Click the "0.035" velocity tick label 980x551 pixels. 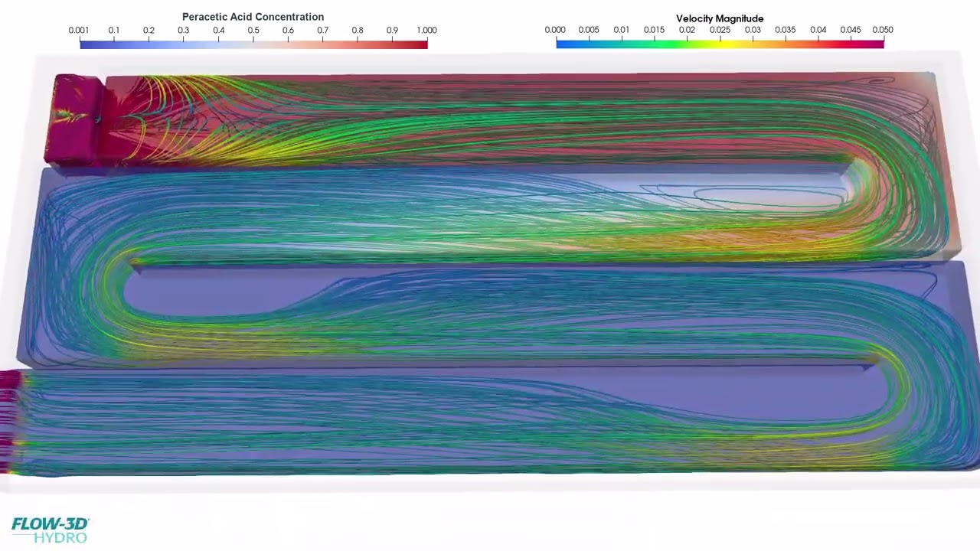[x=786, y=30]
